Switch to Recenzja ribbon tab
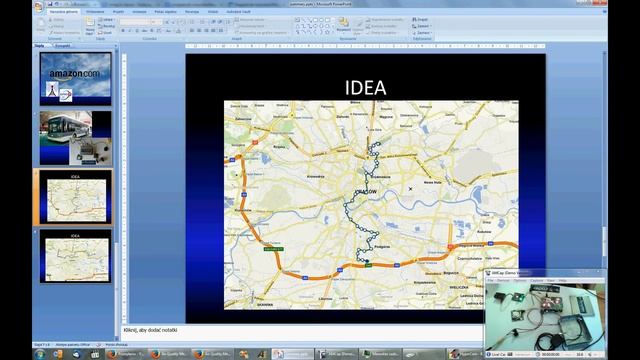Viewport: 640px width, 360px height. (192, 12)
